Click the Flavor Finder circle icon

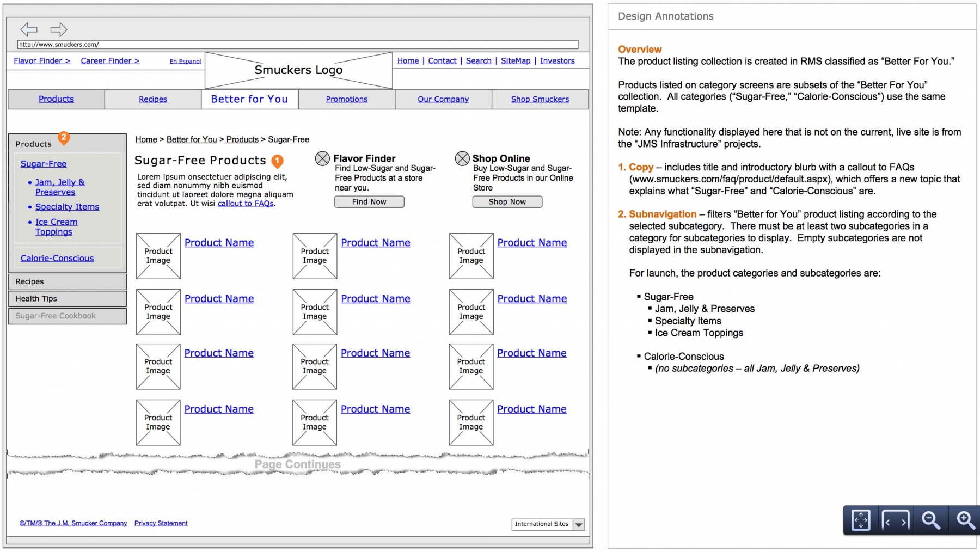322,158
